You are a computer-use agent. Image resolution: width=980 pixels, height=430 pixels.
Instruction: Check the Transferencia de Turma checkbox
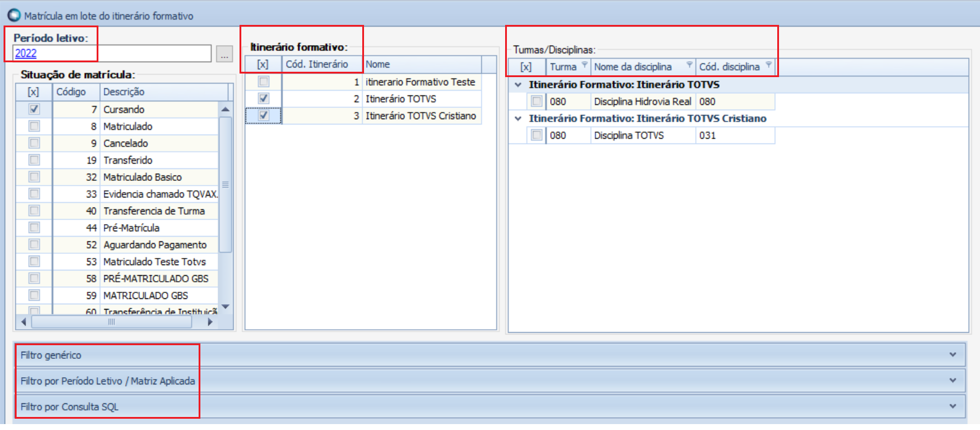pyautogui.click(x=34, y=211)
